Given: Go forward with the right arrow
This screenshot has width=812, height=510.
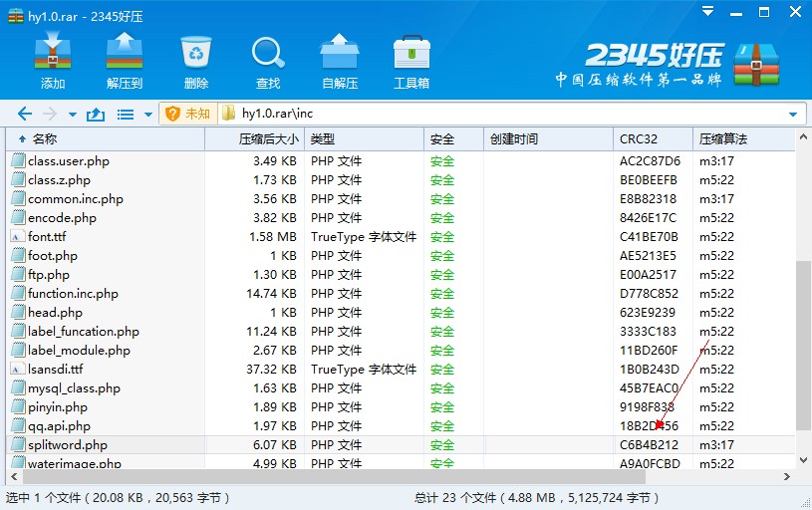Looking at the screenshot, I should coord(50,114).
